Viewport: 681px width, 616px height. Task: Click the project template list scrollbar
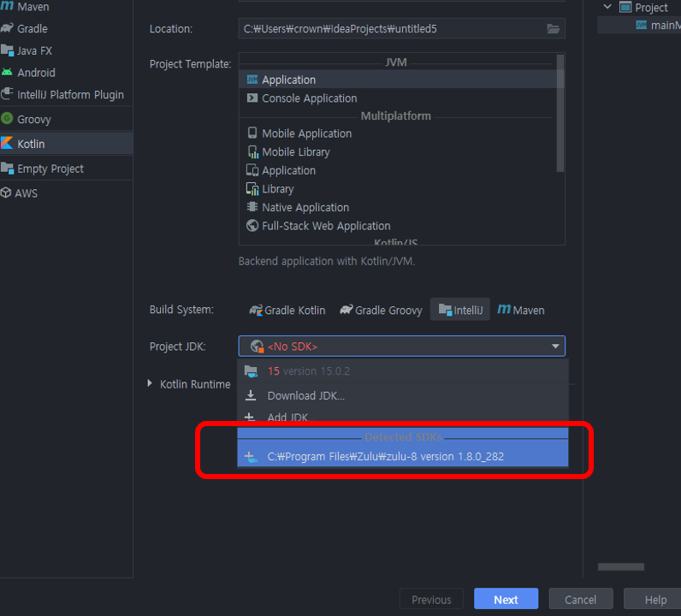pyautogui.click(x=560, y=113)
